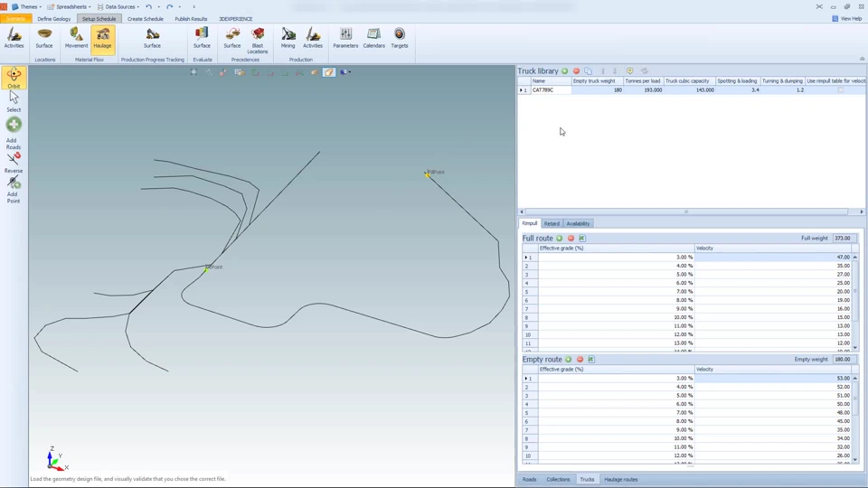Open the Undo history dropdown arrow
This screenshot has height=488, width=868.
coord(158,6)
